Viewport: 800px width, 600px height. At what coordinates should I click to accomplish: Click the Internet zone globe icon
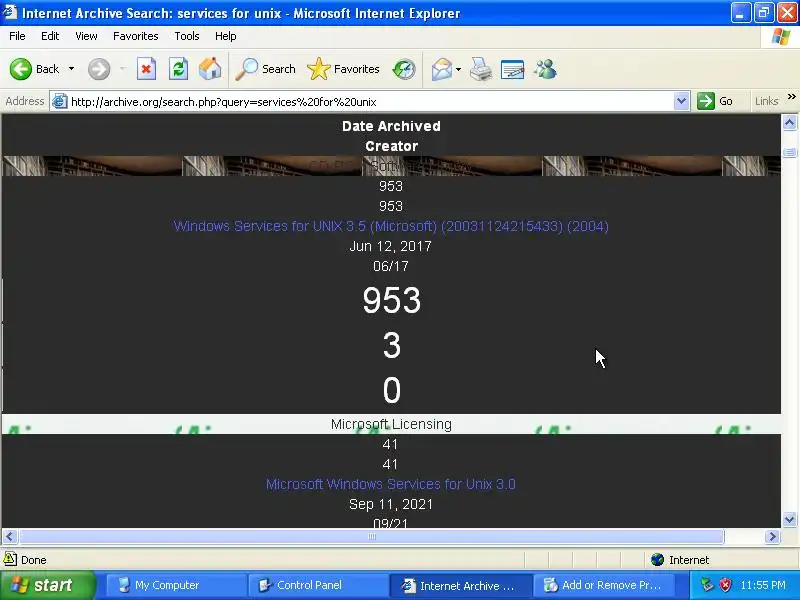[658, 560]
